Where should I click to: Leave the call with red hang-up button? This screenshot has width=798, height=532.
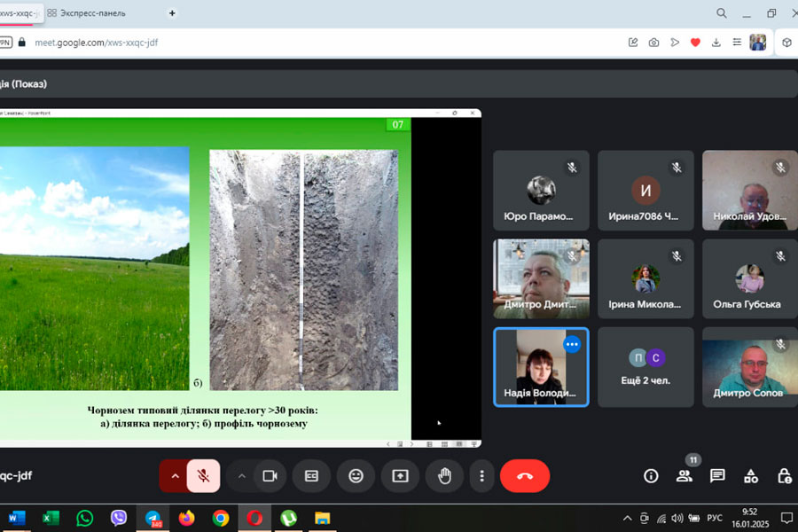[x=525, y=476]
